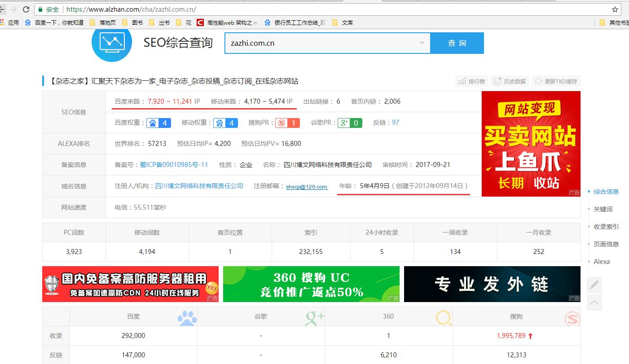
Task: Open the 其他书签 folder
Action: point(614,22)
